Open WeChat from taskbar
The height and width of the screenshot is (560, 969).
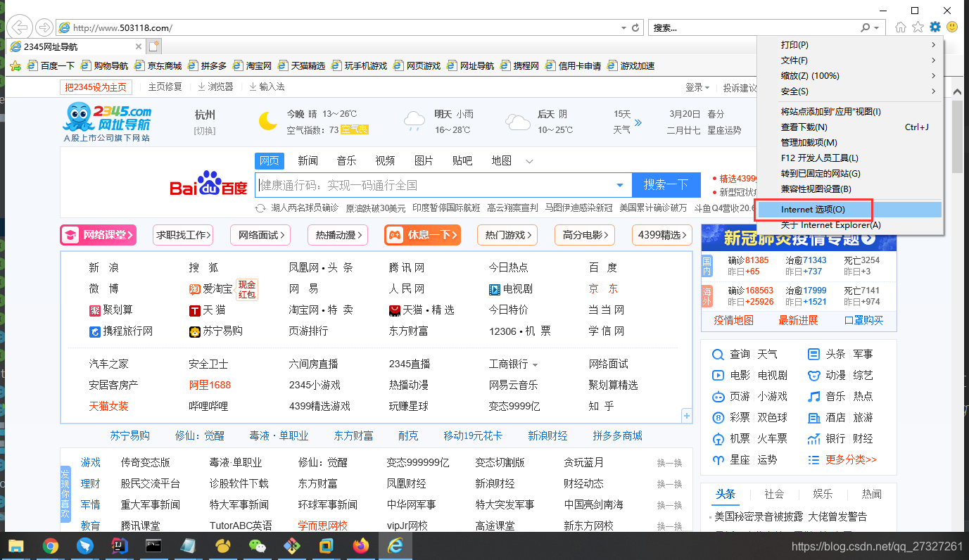coord(257,545)
